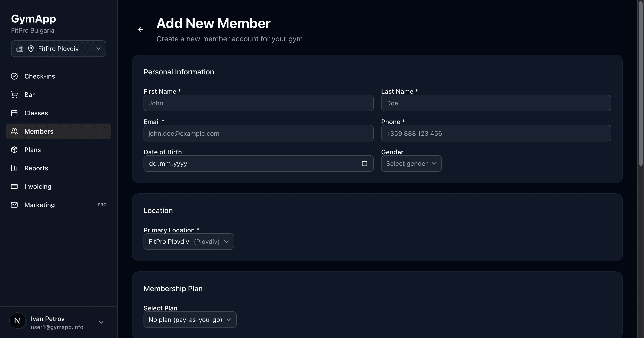Navigate to Invoicing in the sidebar
The image size is (644, 338).
[38, 186]
